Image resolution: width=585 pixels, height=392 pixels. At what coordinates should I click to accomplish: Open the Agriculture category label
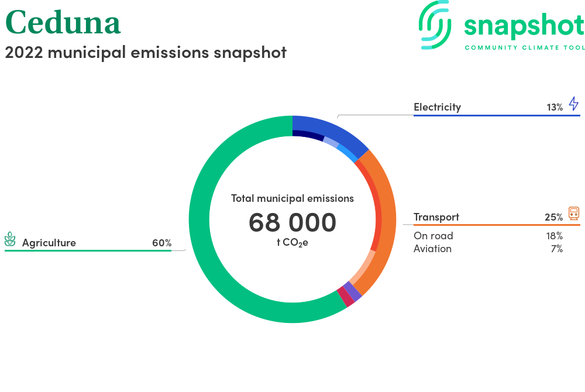coord(49,243)
